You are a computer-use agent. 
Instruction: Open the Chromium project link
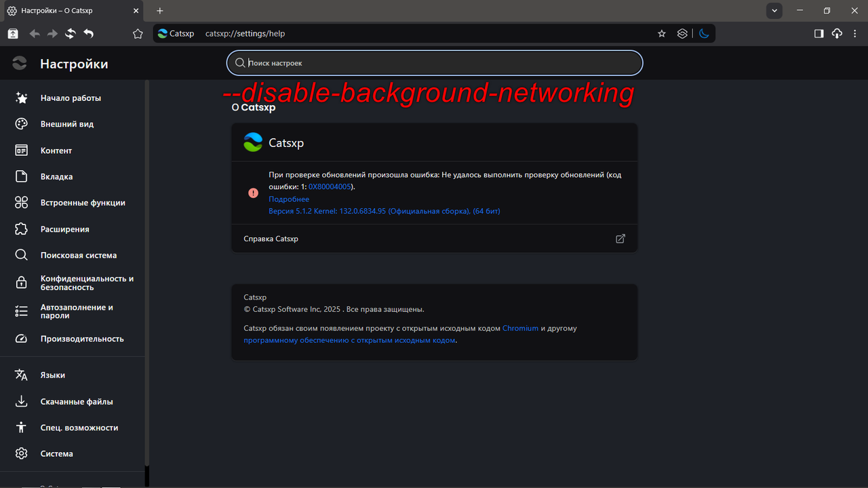tap(520, 328)
